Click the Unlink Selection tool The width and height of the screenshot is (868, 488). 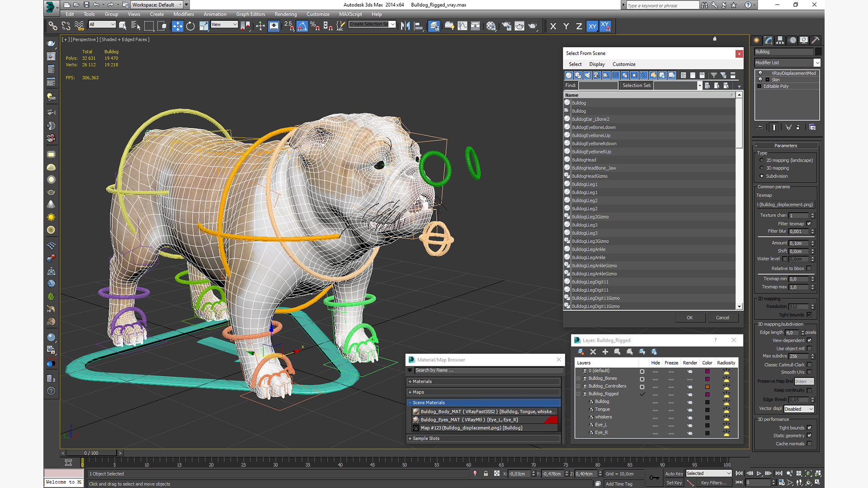(x=66, y=26)
